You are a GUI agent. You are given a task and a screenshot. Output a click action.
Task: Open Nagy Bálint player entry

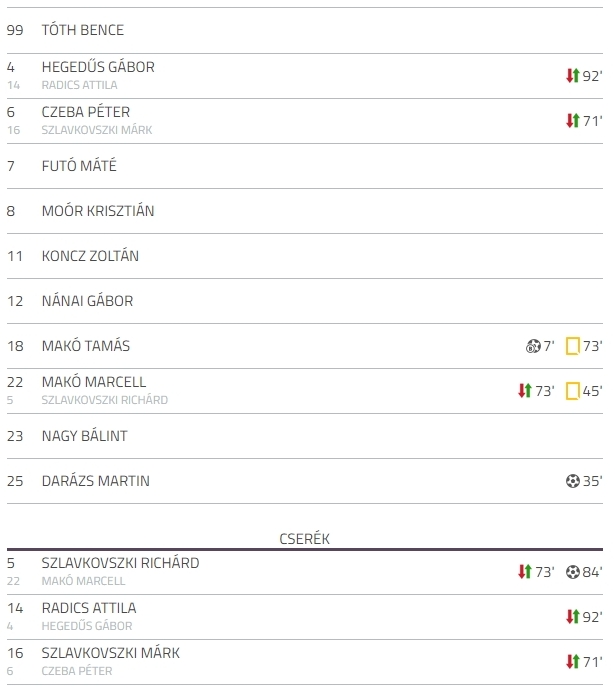point(85,436)
